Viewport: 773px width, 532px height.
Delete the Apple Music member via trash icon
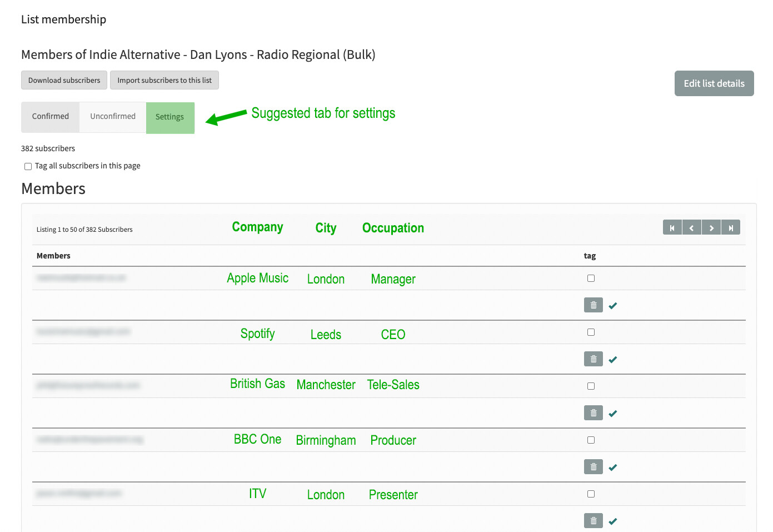(x=593, y=305)
